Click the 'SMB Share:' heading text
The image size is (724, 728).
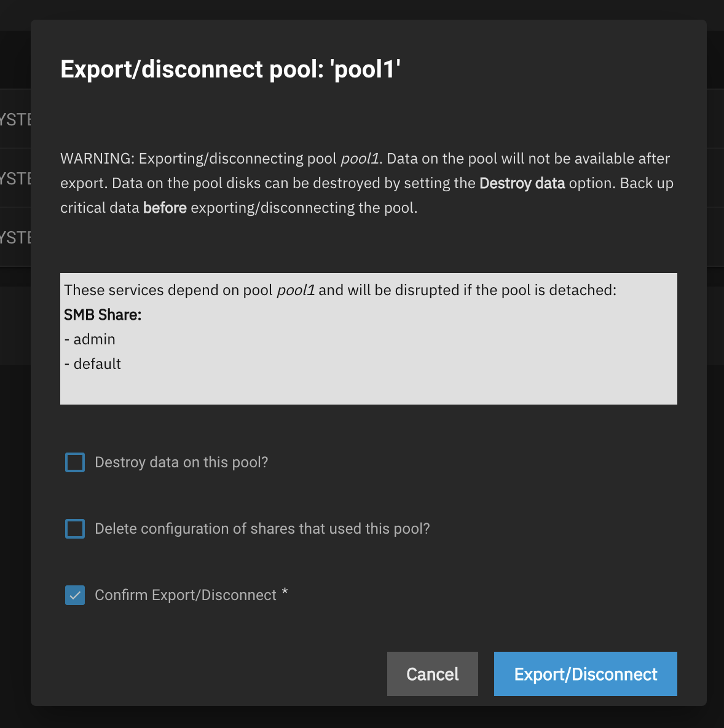(x=103, y=315)
